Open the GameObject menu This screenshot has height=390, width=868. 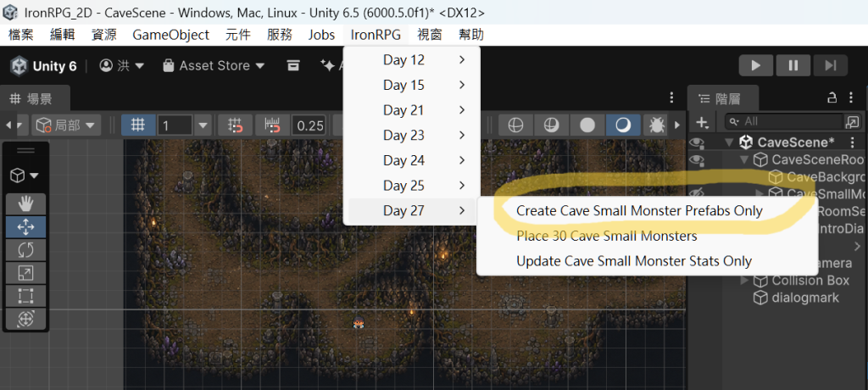pos(170,35)
